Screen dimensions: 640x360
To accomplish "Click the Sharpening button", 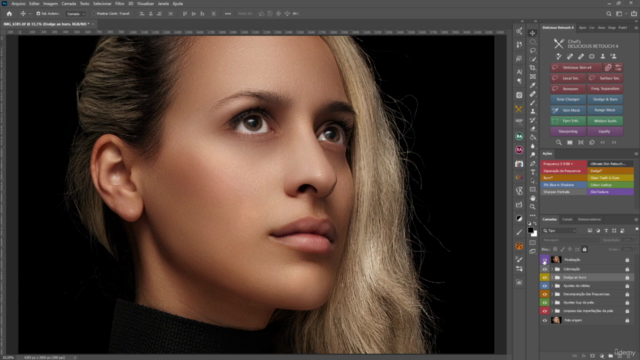I will (x=568, y=131).
